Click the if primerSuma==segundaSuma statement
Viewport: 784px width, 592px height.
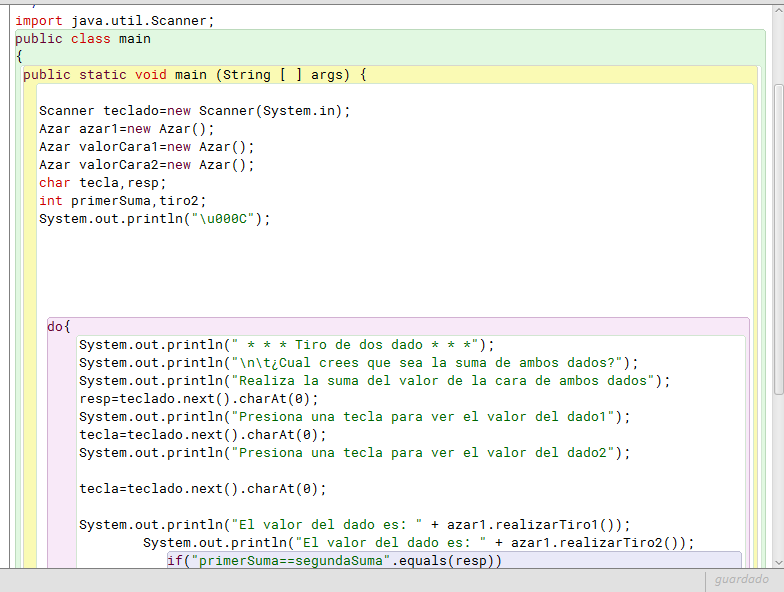coord(335,561)
